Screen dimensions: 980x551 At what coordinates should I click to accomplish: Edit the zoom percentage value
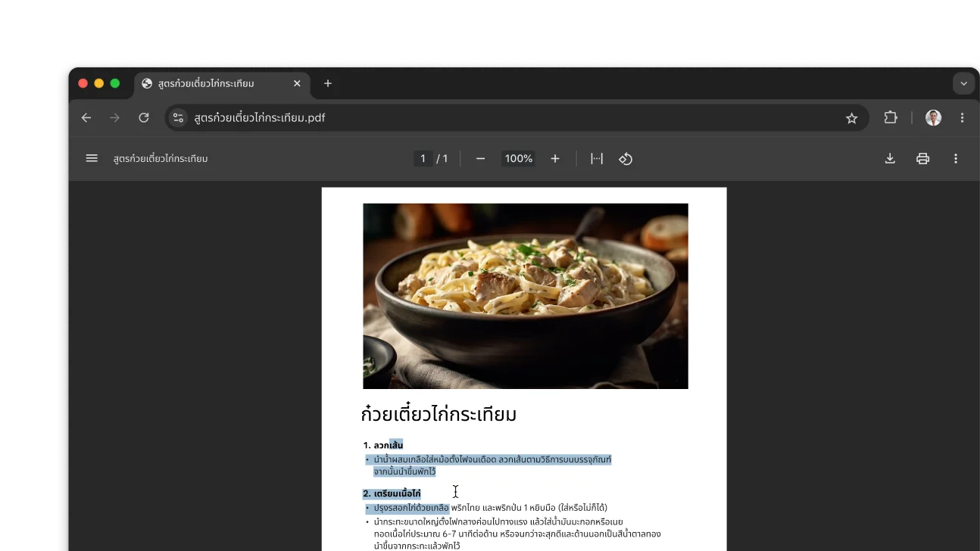point(518,158)
